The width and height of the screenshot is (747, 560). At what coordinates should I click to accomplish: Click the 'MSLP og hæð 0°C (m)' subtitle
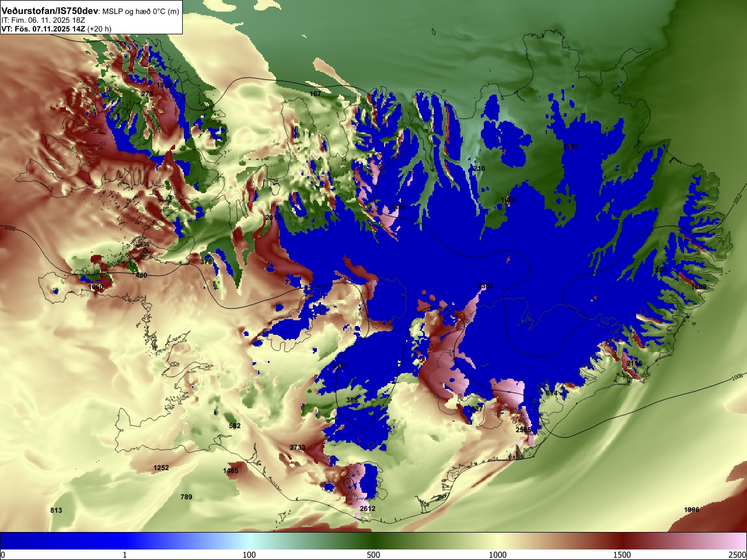142,12
